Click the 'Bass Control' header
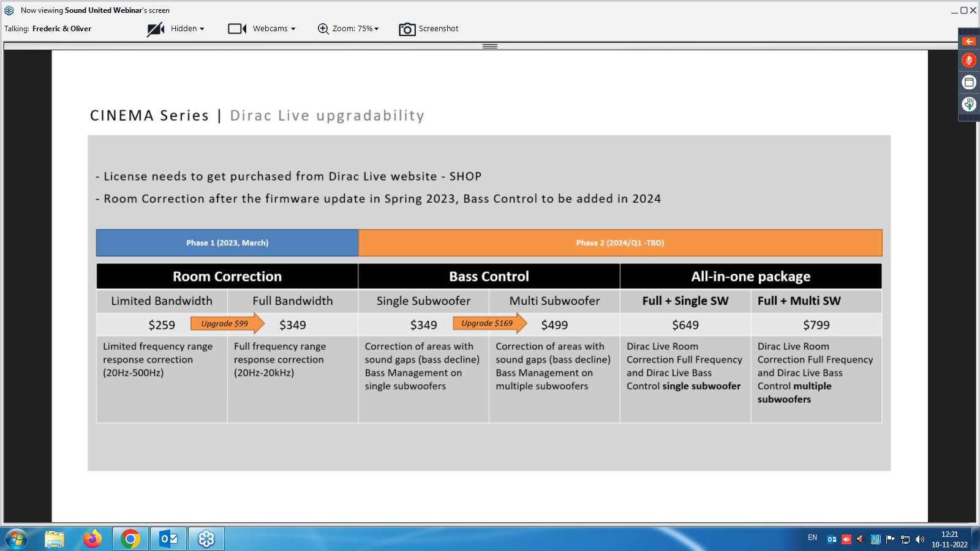Image resolution: width=980 pixels, height=551 pixels. [489, 276]
